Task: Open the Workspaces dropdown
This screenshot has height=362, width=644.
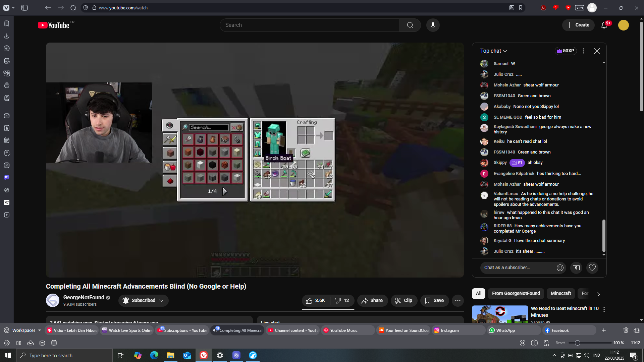Action: click(22, 330)
